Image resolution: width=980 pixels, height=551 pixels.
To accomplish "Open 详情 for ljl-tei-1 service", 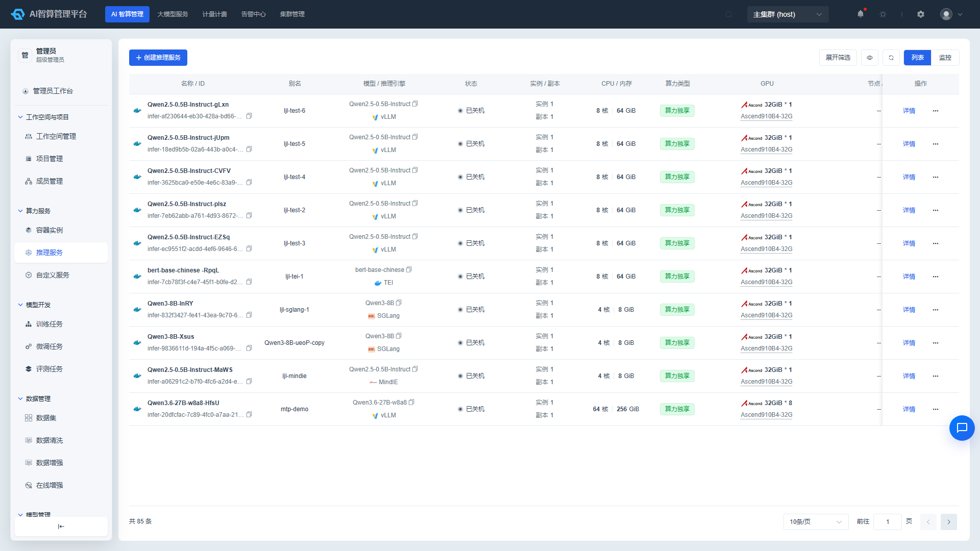I will 909,277.
